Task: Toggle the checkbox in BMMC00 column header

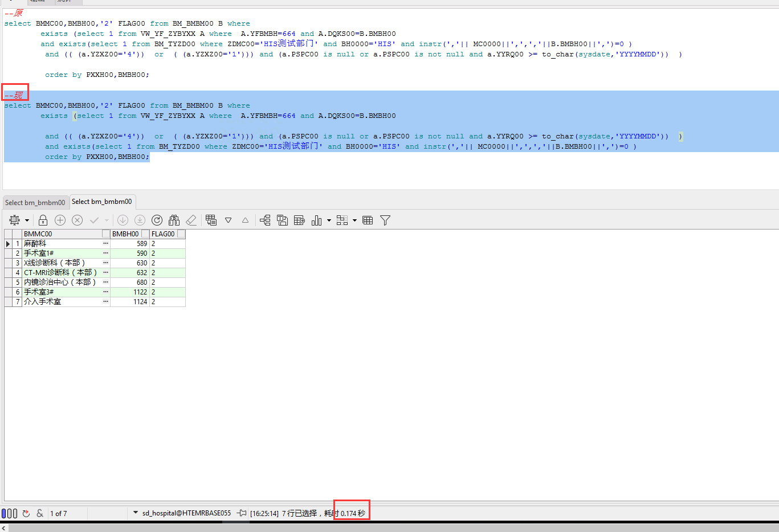Action: 105,234
